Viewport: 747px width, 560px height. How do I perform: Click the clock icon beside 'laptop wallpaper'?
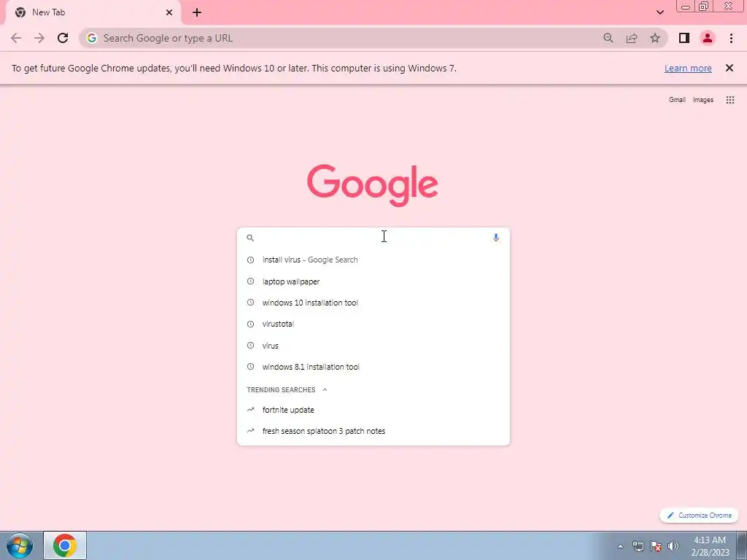pos(251,281)
